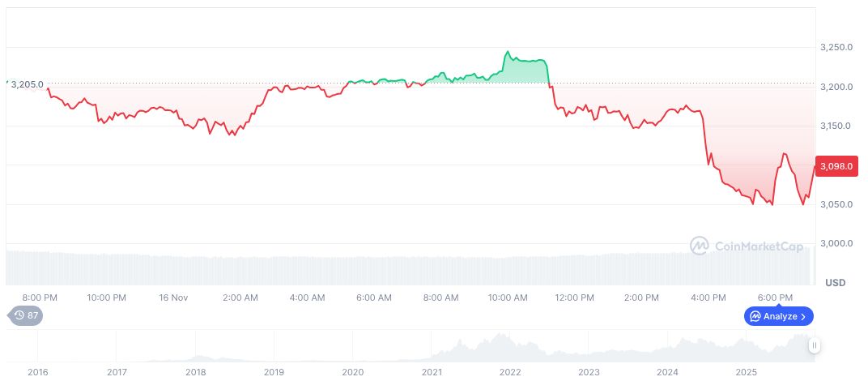Select 2025 on the year navigator
This screenshot has width=868, height=381.
[746, 372]
